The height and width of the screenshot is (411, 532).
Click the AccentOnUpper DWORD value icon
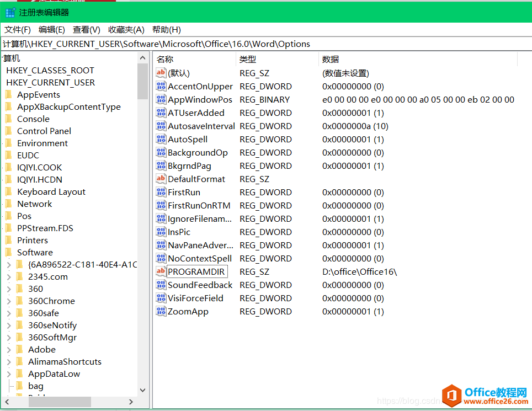pos(160,86)
